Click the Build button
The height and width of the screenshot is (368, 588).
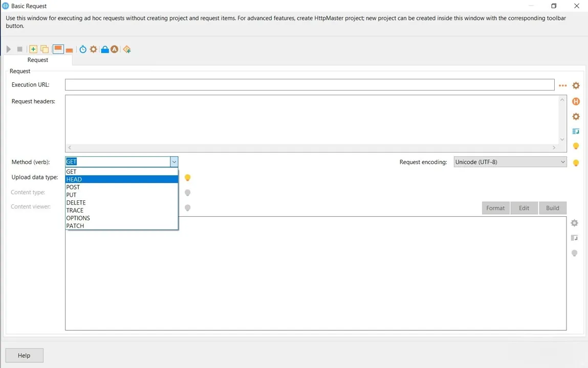552,208
